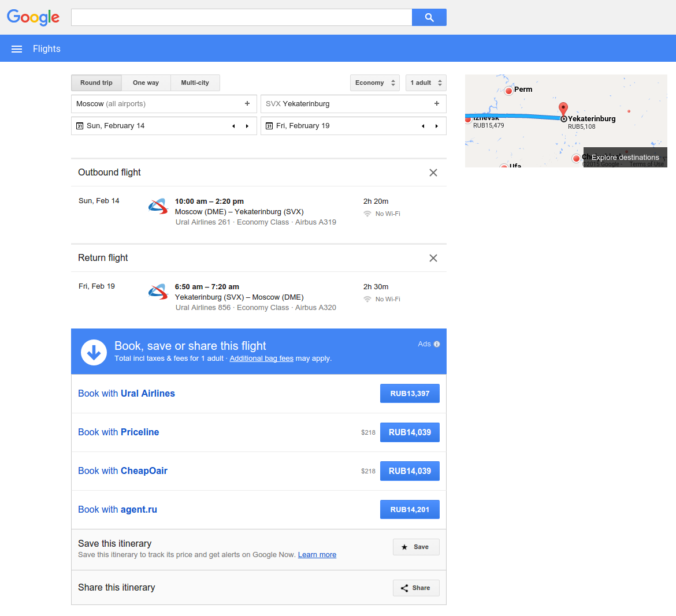Click the Google search text box
Viewport: 676px width, 616px height.
click(242, 17)
